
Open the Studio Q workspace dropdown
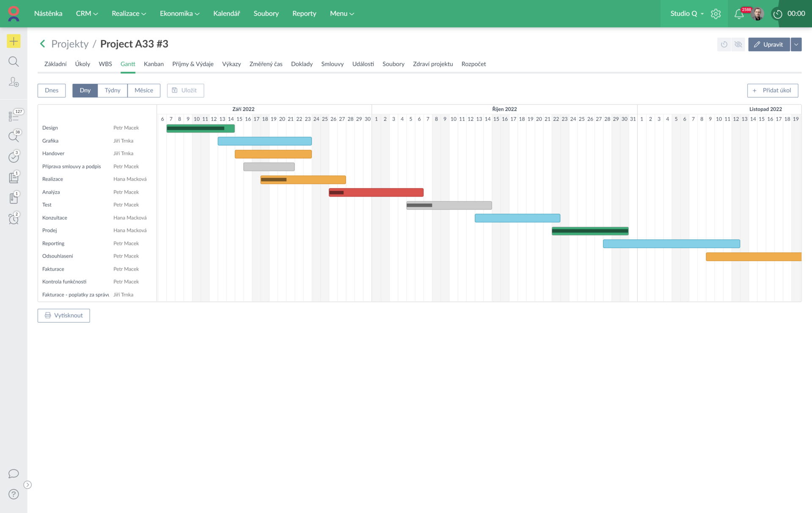(x=687, y=14)
